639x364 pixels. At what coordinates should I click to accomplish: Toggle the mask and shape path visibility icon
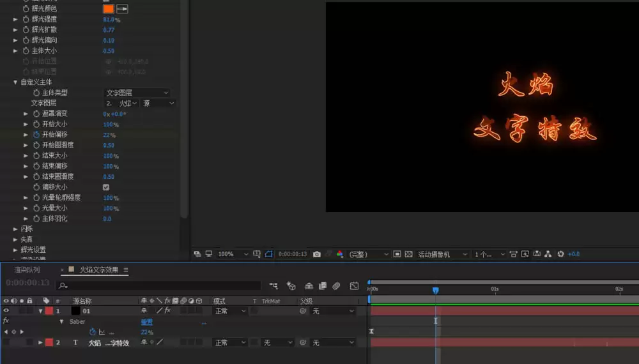268,254
